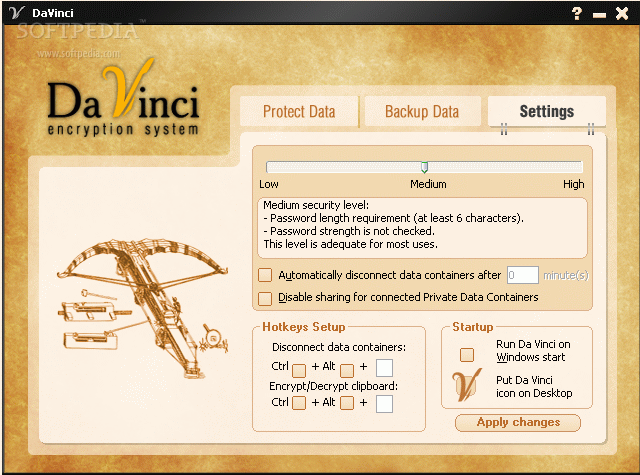Viewport: 640px width, 475px height.
Task: Toggle Ctrl checkbox for Disconnect data containers
Action: [x=299, y=371]
